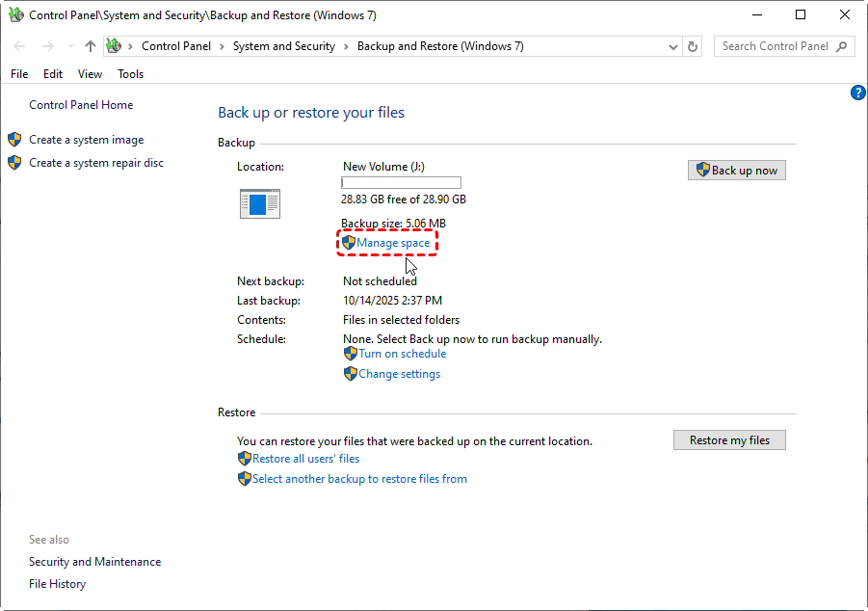Click the Back navigation arrow
This screenshot has width=868, height=611.
(x=20, y=46)
